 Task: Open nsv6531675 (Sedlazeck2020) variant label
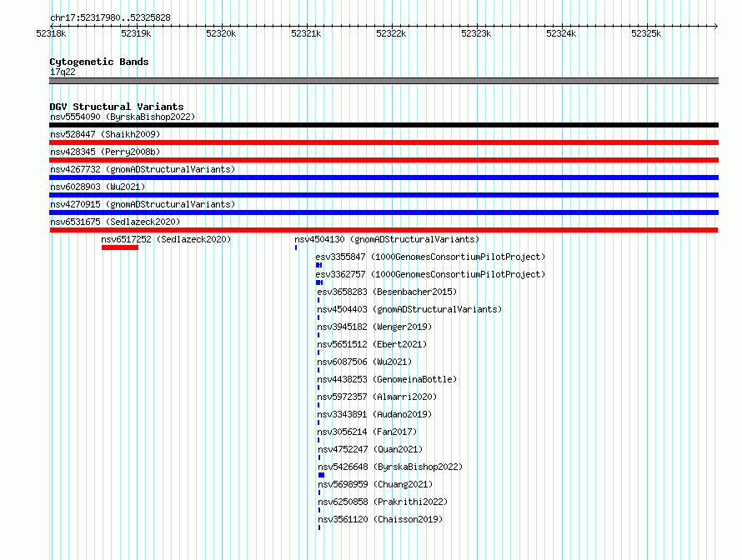point(115,222)
